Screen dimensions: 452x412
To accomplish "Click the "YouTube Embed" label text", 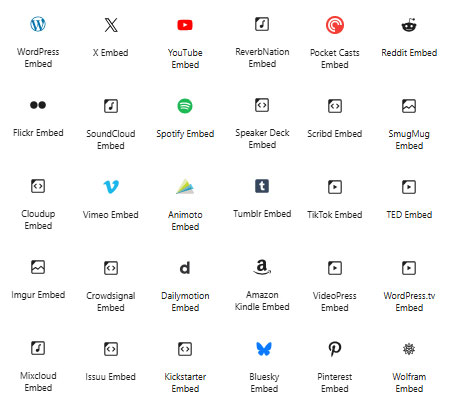I will 185,59.
